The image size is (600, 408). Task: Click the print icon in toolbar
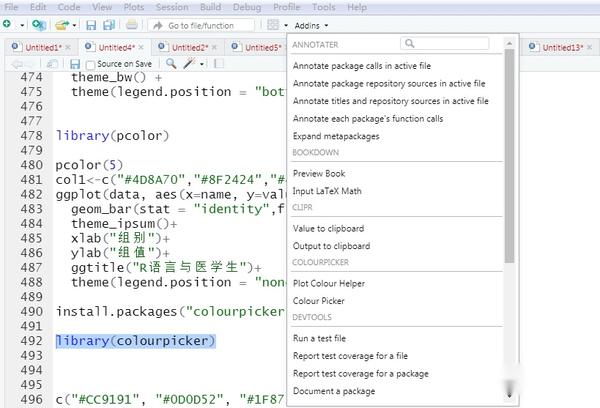click(133, 24)
